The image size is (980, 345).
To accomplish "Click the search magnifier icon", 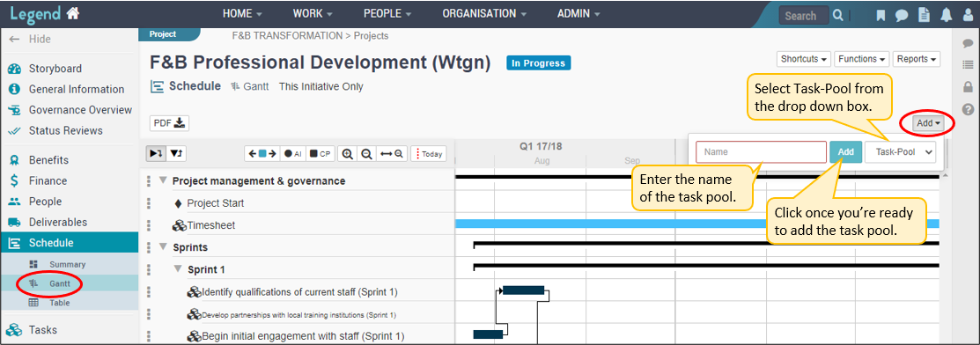I will 838,15.
